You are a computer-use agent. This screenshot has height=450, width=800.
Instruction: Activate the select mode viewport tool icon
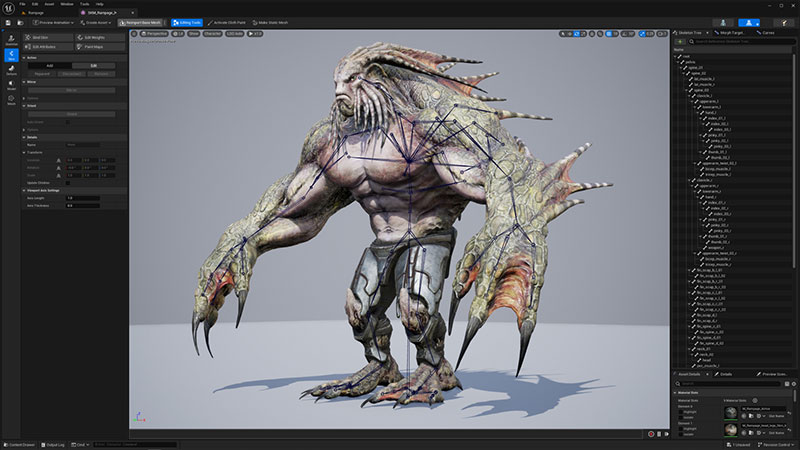click(x=563, y=34)
